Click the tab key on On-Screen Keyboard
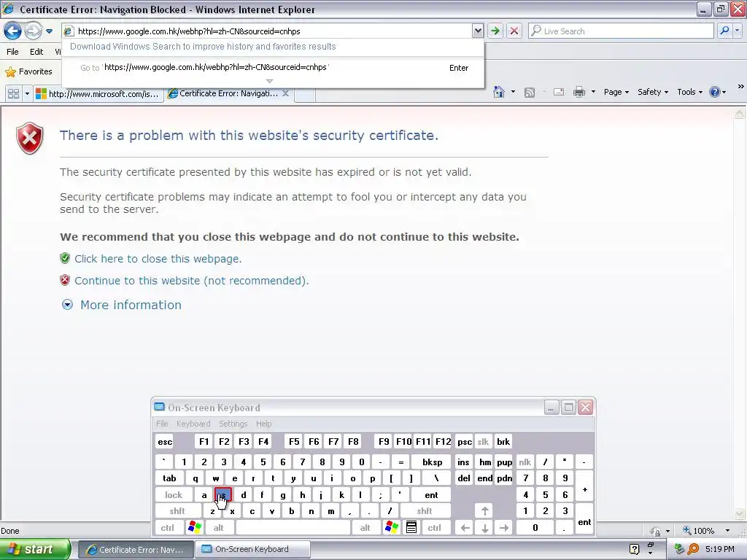Screen dimensions: 747x560 click(169, 478)
